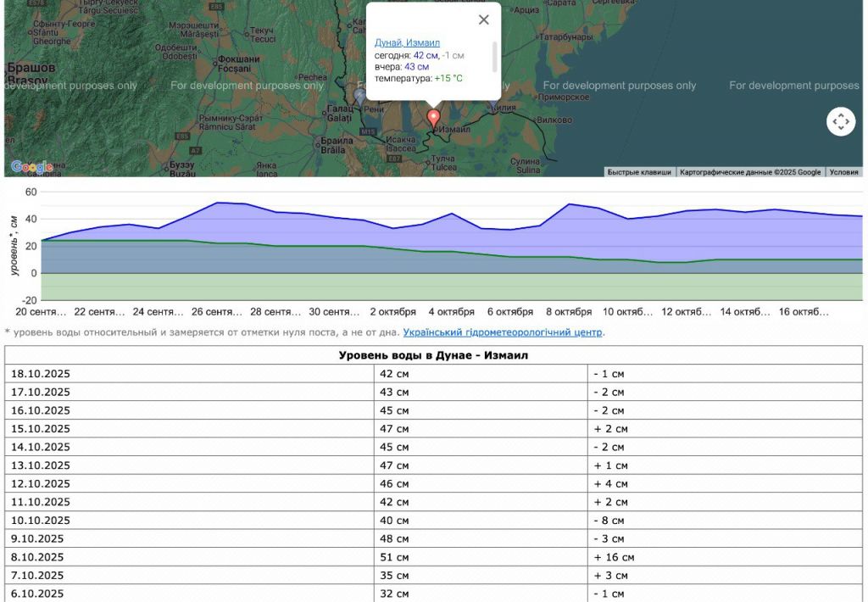Screen dimensions: 868x602
Task: Select the 18.10.2025 table row date
Action: [x=40, y=374]
